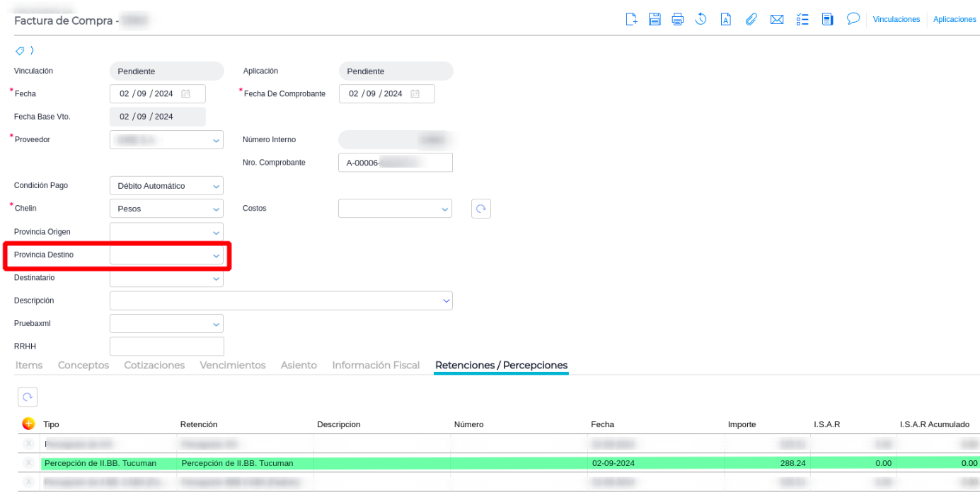This screenshot has height=495, width=980.
Task: Print the invoice using the printer icon
Action: click(677, 19)
